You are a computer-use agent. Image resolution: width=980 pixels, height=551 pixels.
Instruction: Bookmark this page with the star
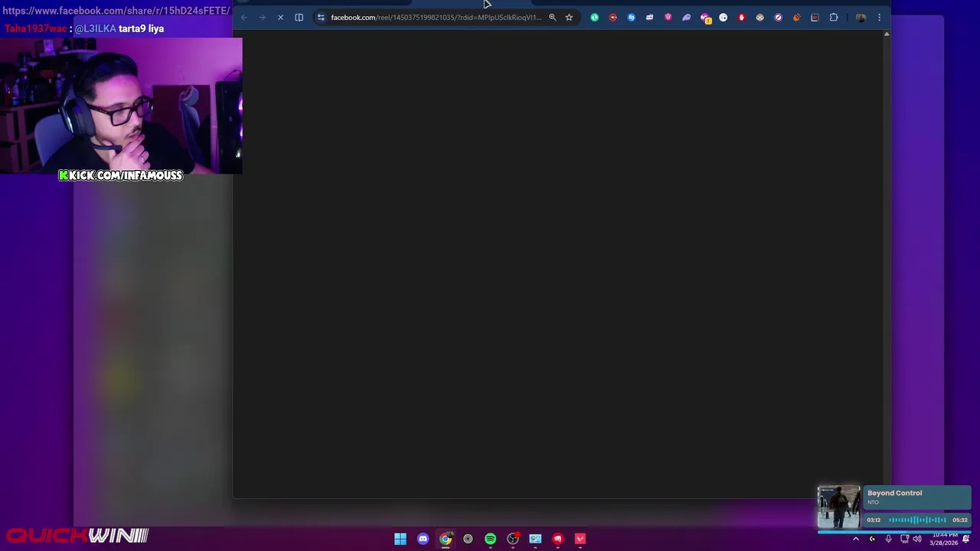(569, 17)
